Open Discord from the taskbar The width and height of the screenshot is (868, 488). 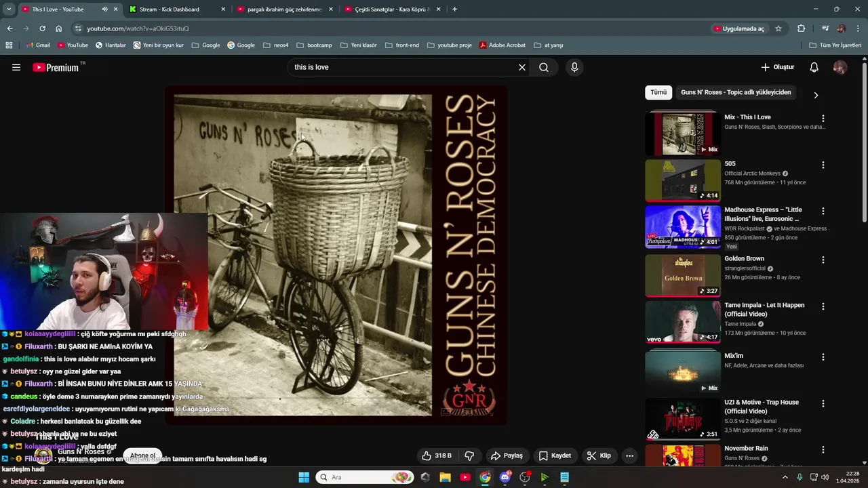click(505, 477)
